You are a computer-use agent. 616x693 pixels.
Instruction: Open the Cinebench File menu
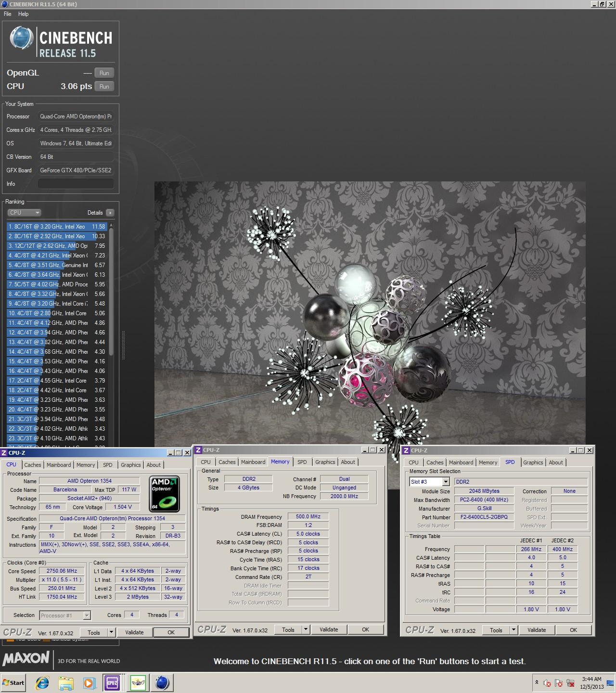click(x=8, y=14)
